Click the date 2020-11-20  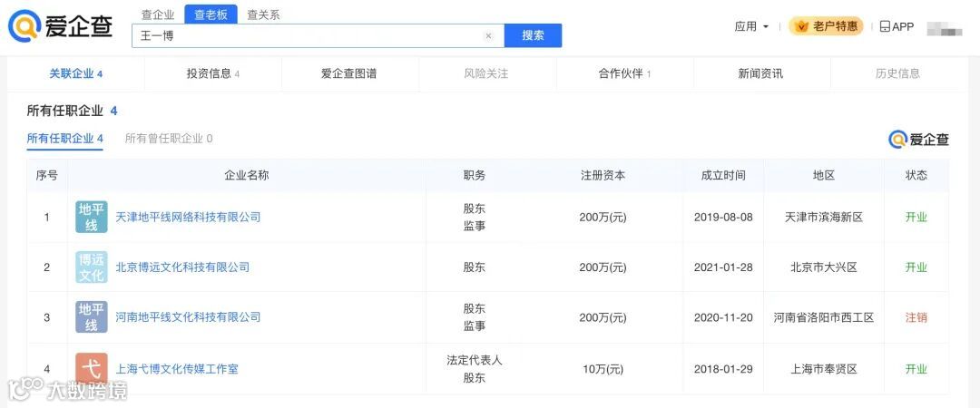click(x=724, y=317)
